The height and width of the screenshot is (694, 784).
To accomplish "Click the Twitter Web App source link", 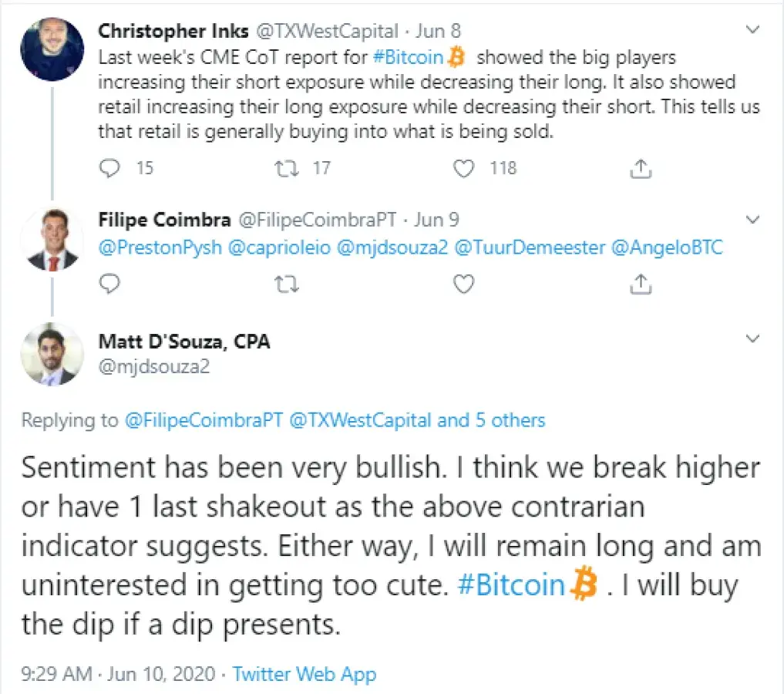I will (305, 675).
